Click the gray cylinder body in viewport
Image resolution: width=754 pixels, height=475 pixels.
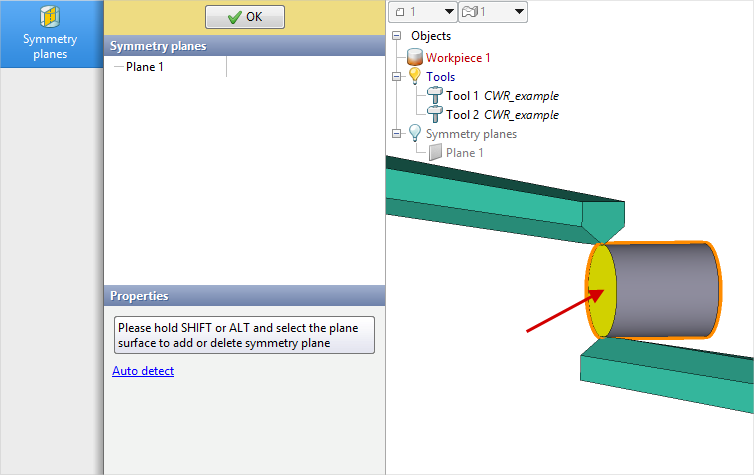click(665, 290)
